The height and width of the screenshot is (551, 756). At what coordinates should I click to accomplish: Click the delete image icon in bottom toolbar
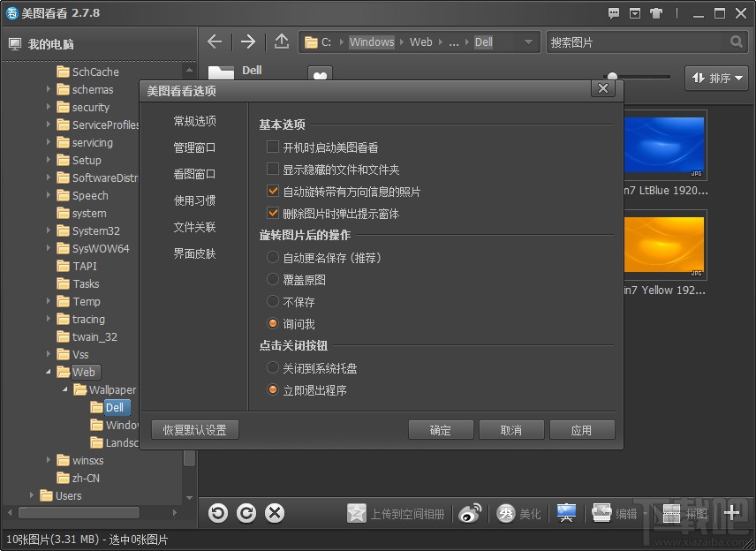click(275, 513)
